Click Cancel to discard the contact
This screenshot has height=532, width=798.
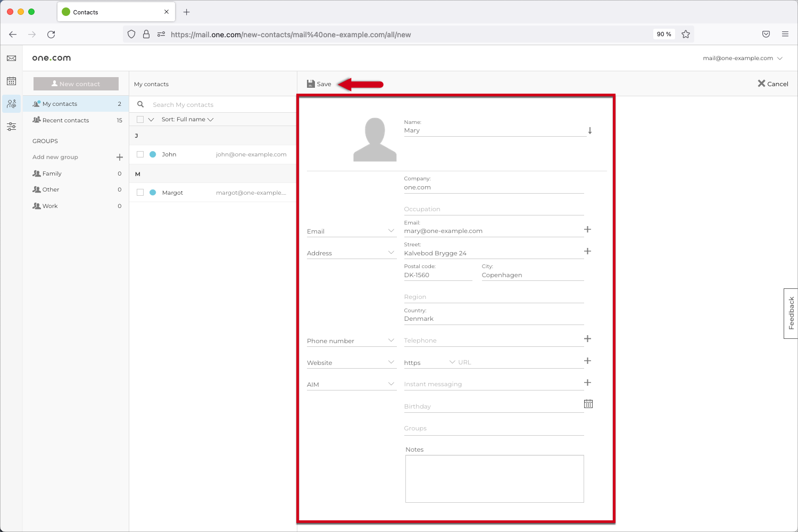(772, 84)
